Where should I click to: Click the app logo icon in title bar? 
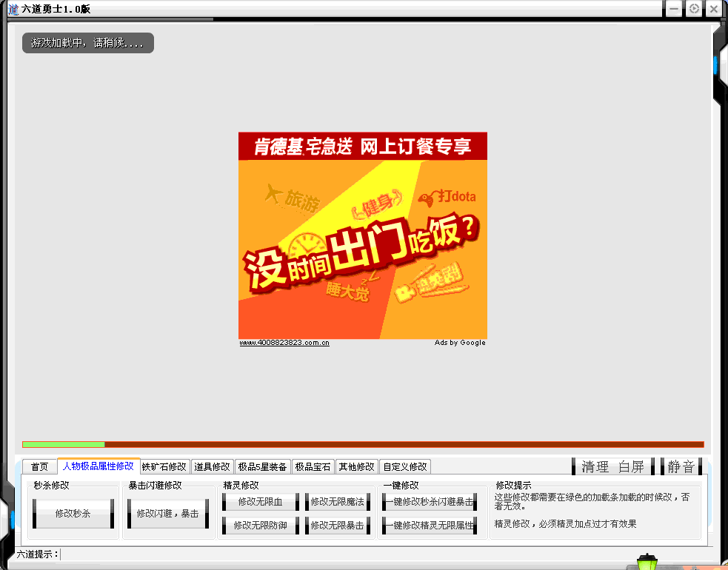click(x=12, y=9)
